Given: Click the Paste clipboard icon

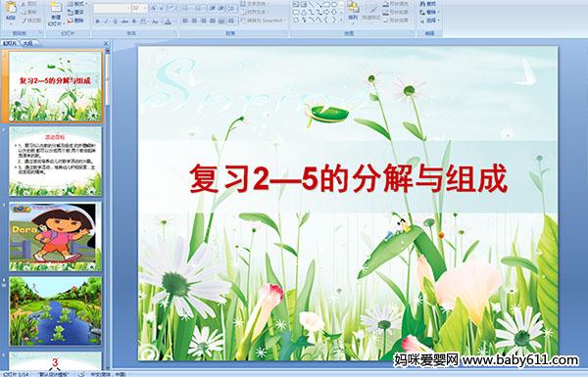Looking at the screenshot, I should pos(11,8).
